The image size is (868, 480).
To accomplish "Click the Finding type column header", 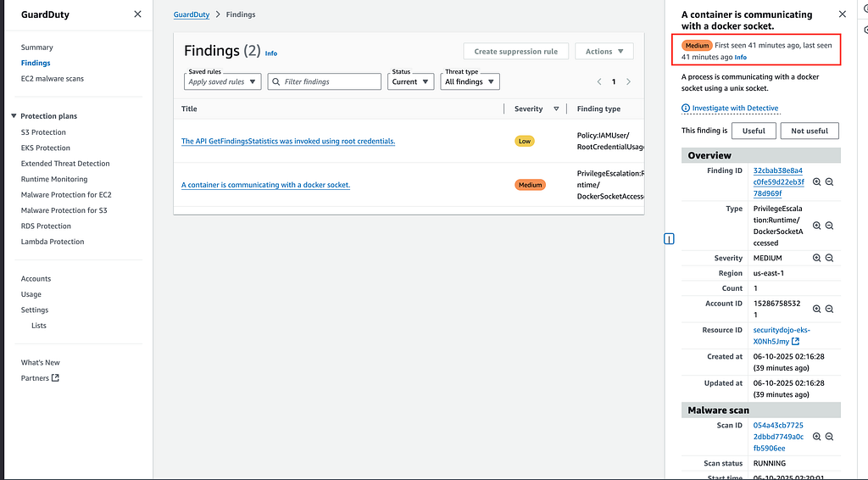I will tap(599, 109).
